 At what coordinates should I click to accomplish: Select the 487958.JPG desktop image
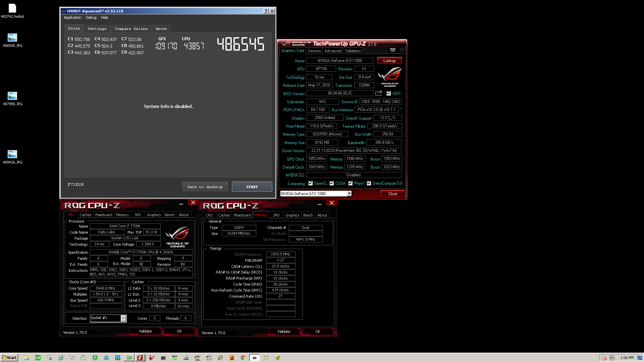coord(12,99)
